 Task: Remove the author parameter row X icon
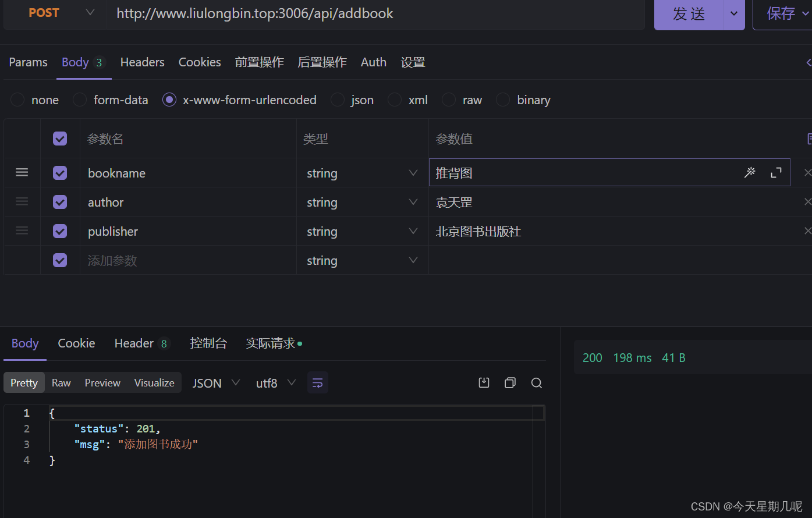click(x=807, y=201)
